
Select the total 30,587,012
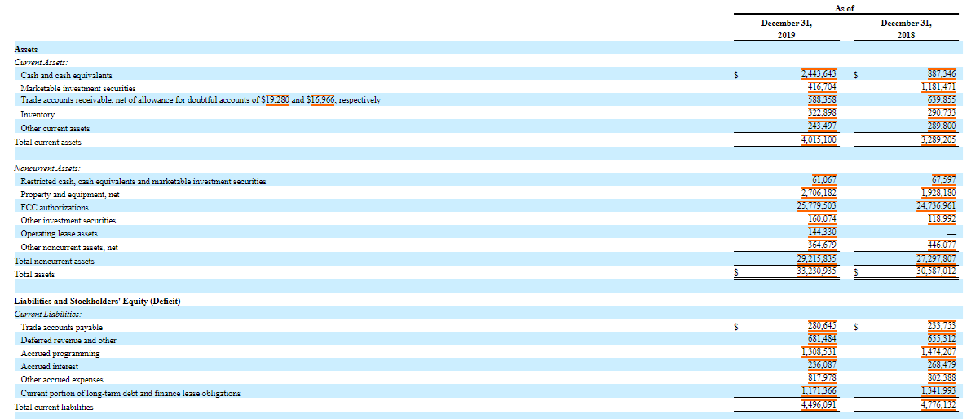click(x=936, y=272)
